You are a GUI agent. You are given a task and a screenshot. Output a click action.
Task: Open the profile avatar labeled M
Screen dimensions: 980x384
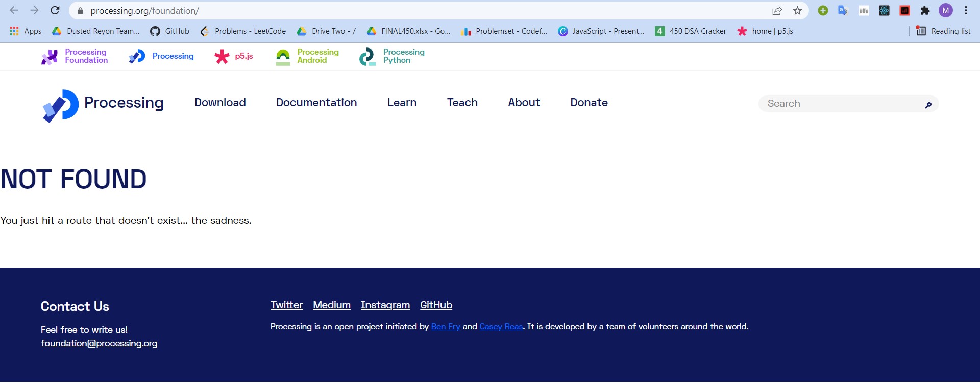[x=946, y=11]
